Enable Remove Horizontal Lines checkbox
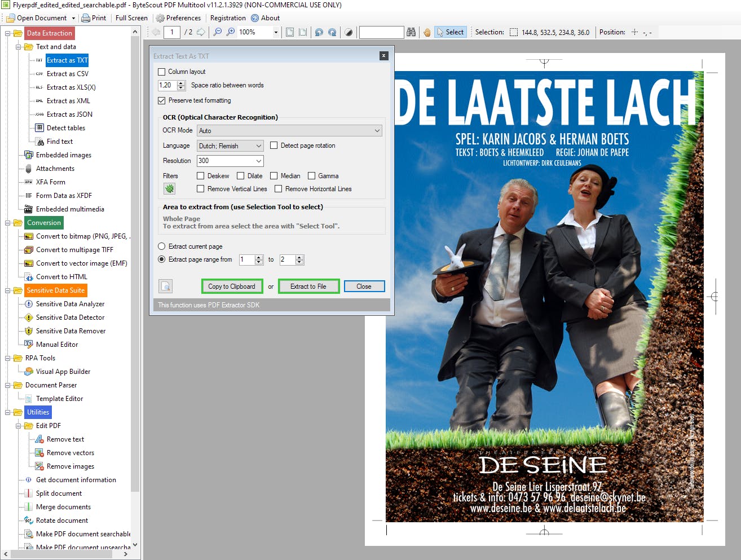The image size is (741, 560). click(x=278, y=189)
